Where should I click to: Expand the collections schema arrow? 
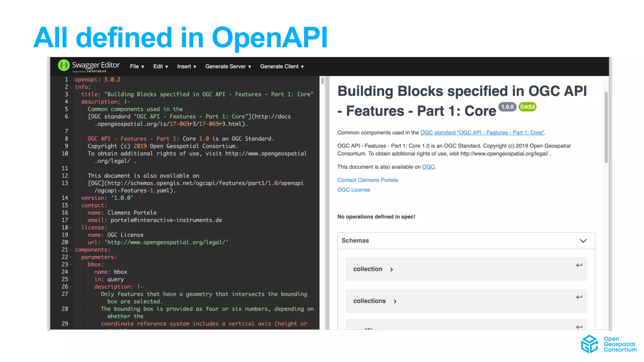click(x=395, y=301)
